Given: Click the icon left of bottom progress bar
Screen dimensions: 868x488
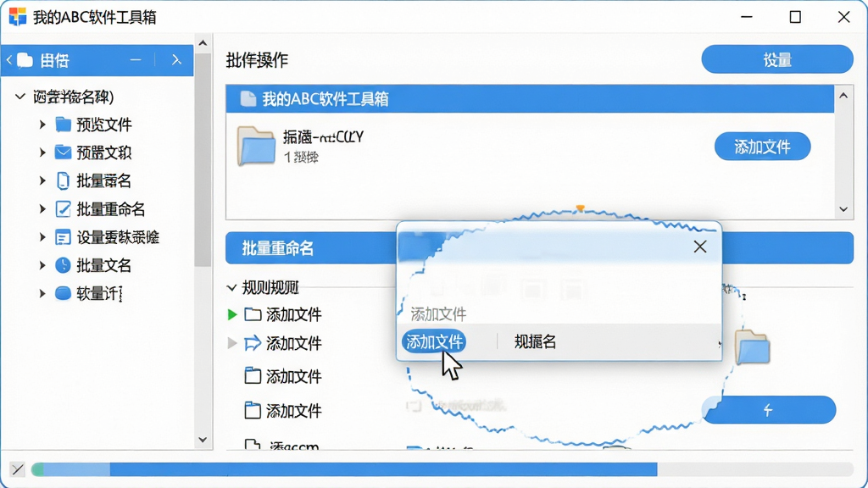Looking at the screenshot, I should tap(18, 469).
